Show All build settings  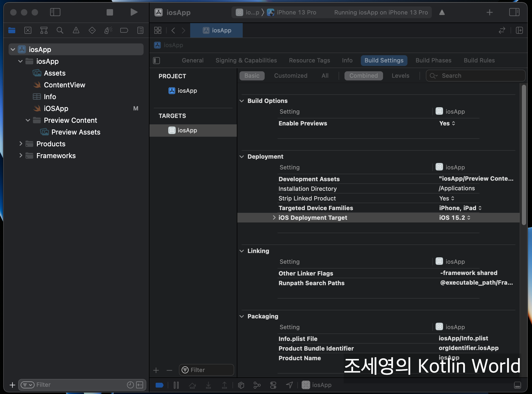(x=325, y=76)
